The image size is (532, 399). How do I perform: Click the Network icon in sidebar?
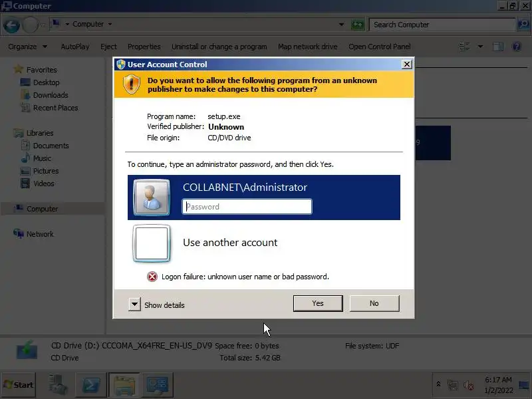tap(19, 233)
